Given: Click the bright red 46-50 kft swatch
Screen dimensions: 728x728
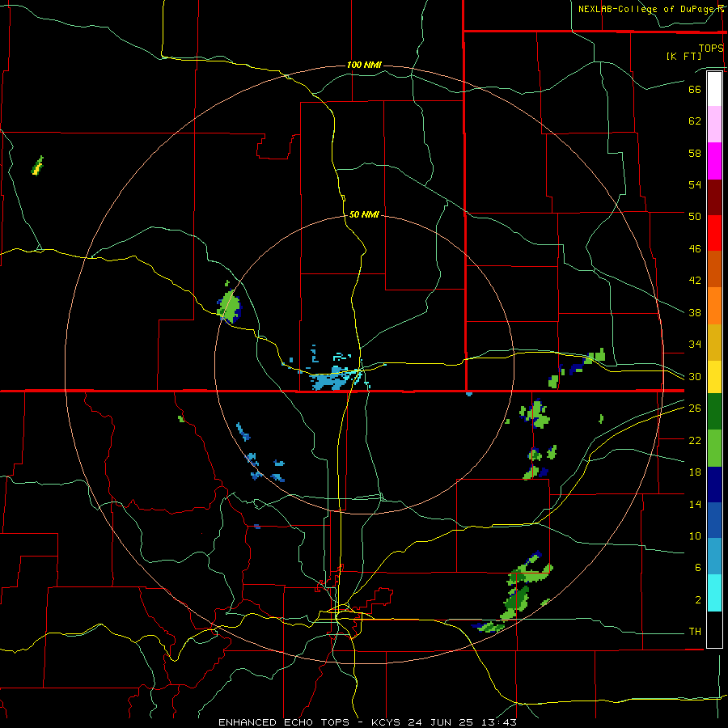Looking at the screenshot, I should click(x=714, y=233).
